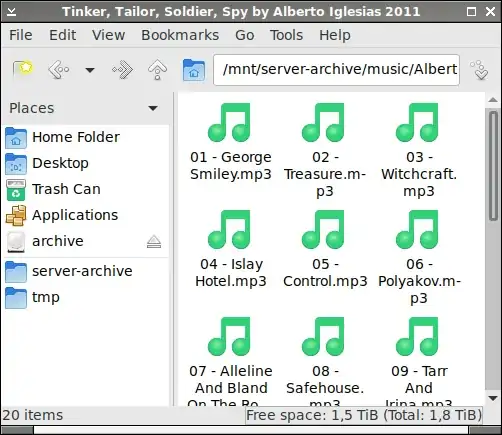Click the '03 - Witchcraft.mp3' file name
The width and height of the screenshot is (502, 435).
(419, 174)
